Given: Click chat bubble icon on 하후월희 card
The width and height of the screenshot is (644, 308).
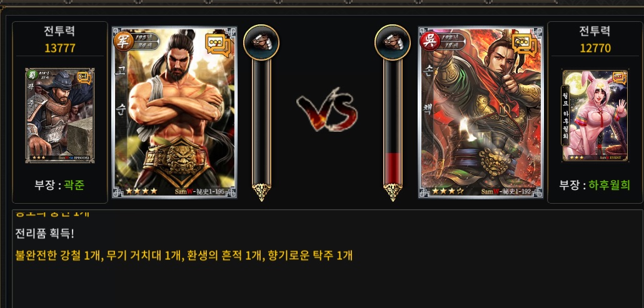Looking at the screenshot, I should pyautogui.click(x=619, y=78).
